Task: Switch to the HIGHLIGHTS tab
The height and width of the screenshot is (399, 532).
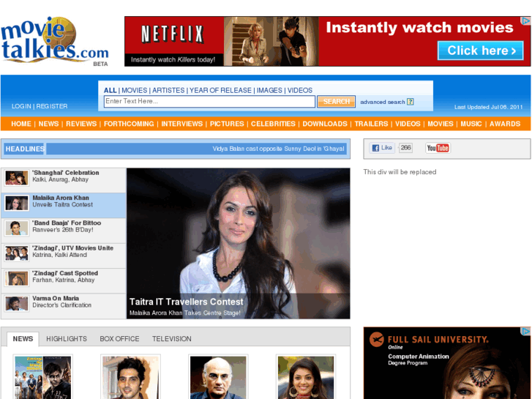Action: coord(67,339)
